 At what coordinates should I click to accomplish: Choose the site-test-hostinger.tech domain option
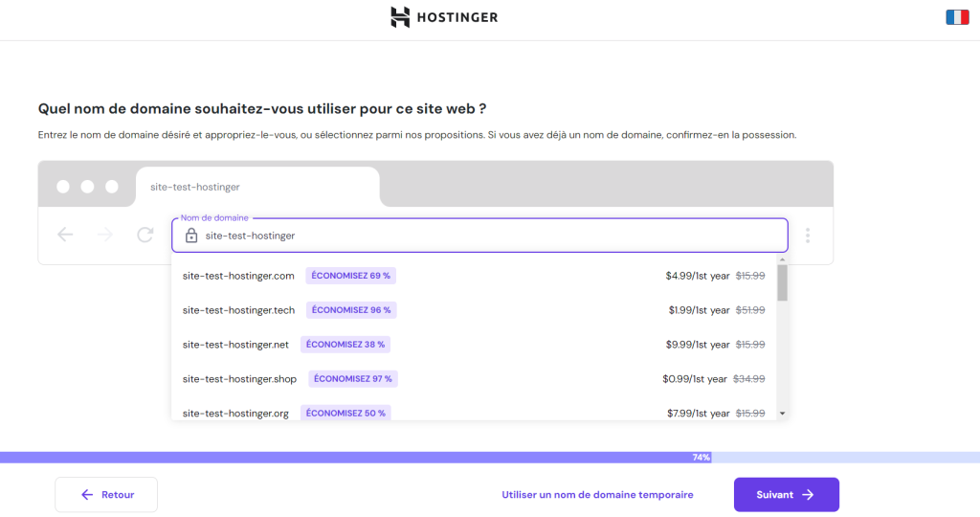tap(238, 310)
